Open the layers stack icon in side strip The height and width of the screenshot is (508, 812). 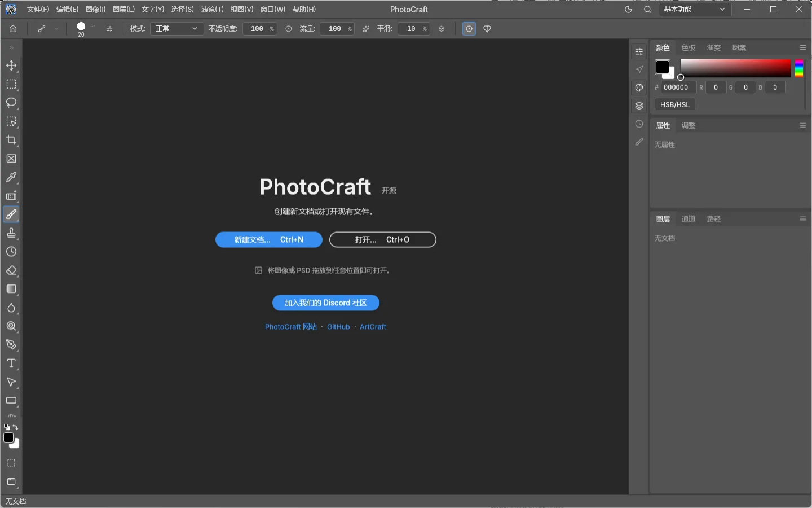pos(639,106)
